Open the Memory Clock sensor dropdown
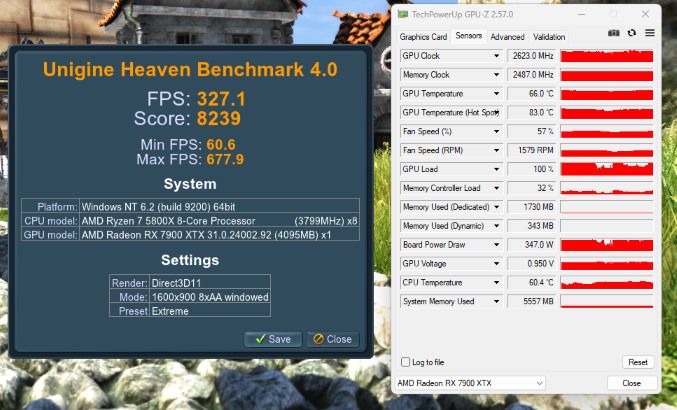The height and width of the screenshot is (410, 677). (497, 75)
